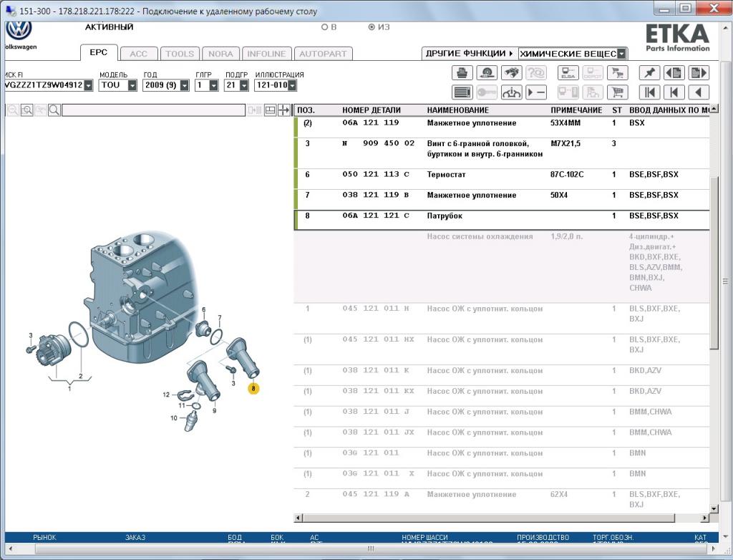Open the МОДЕЛЬ dropdown showing TOU
This screenshot has height=560, width=733.
[x=132, y=85]
